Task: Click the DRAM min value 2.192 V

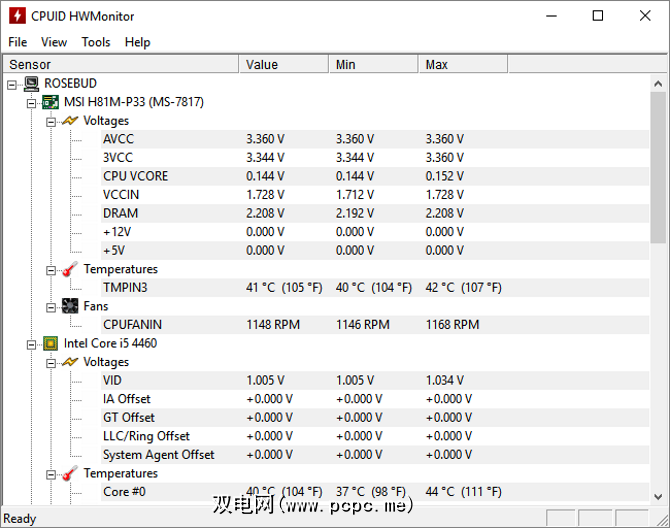Action: 355,213
